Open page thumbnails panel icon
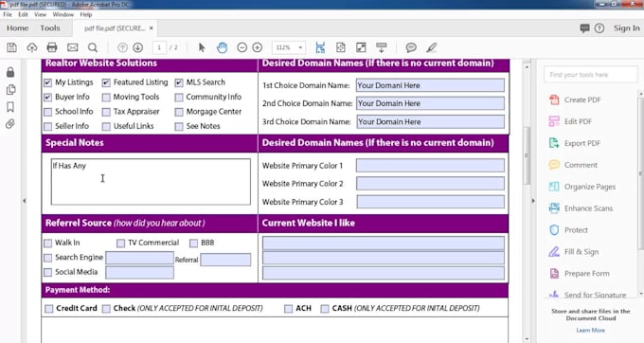The image size is (644, 343). click(10, 90)
